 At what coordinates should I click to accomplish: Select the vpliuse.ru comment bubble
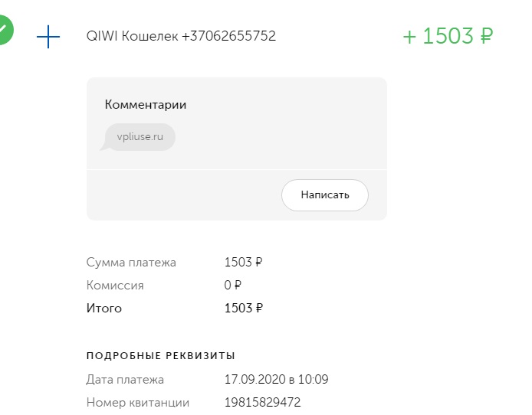point(139,137)
